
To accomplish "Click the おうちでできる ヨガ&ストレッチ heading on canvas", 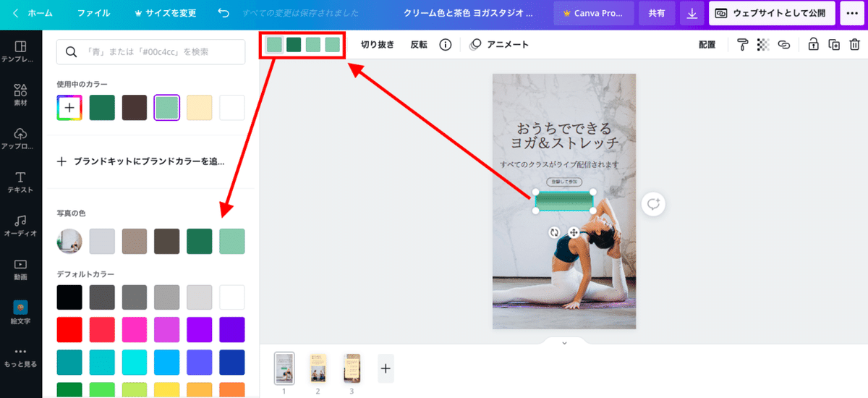I will pyautogui.click(x=564, y=136).
